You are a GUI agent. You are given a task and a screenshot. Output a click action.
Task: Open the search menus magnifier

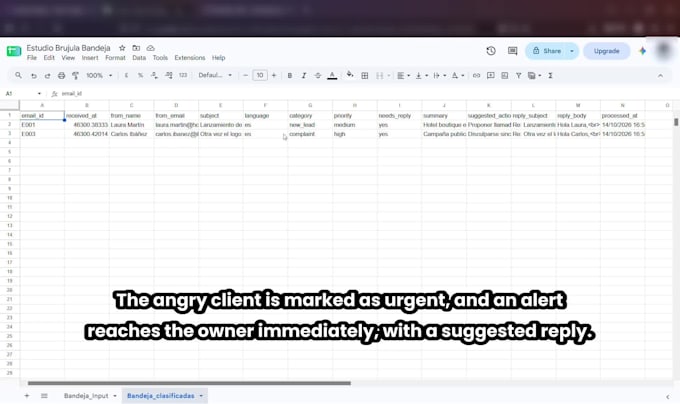click(18, 75)
